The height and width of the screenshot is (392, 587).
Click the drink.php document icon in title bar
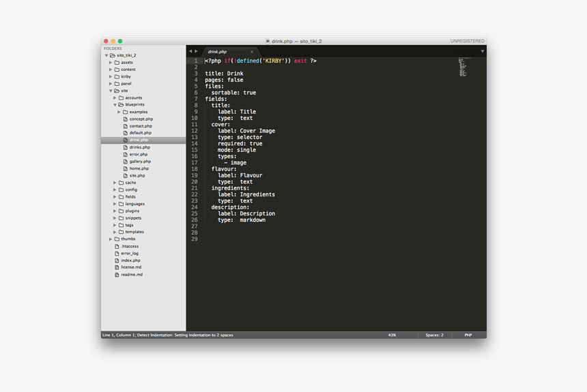point(268,41)
